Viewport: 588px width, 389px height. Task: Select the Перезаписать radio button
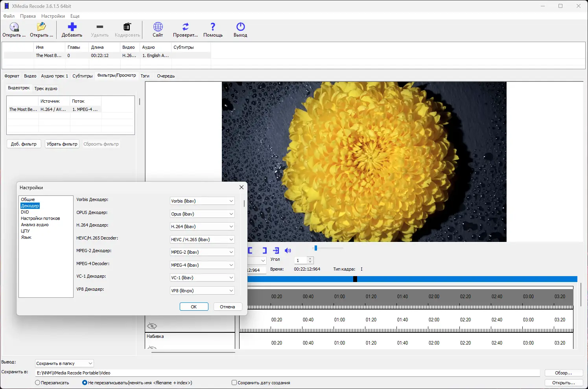click(37, 382)
